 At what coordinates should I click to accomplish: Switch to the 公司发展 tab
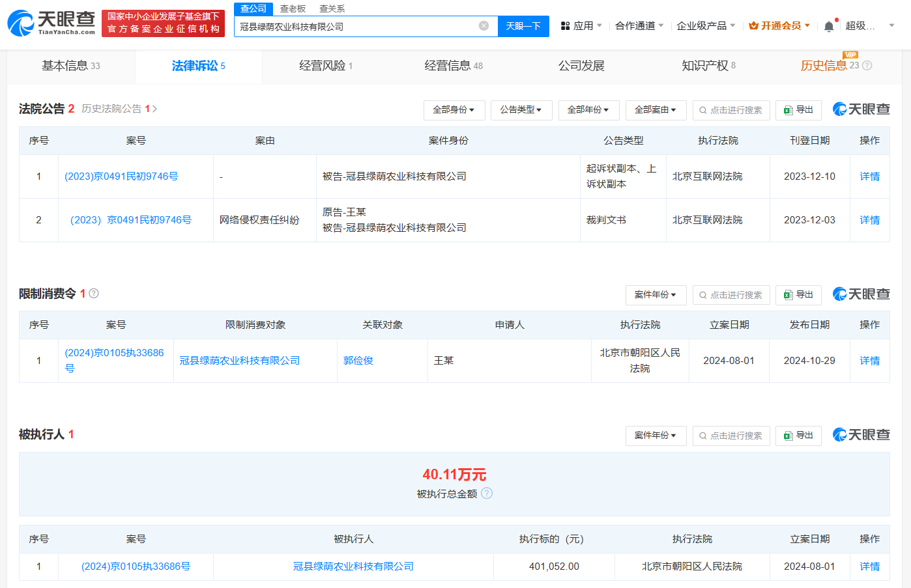(x=581, y=66)
